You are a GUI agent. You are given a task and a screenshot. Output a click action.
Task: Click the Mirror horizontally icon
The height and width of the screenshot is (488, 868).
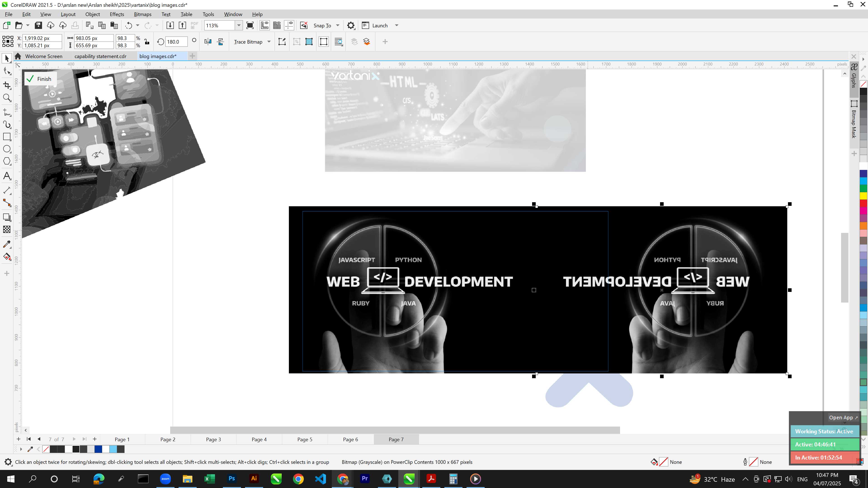(208, 42)
